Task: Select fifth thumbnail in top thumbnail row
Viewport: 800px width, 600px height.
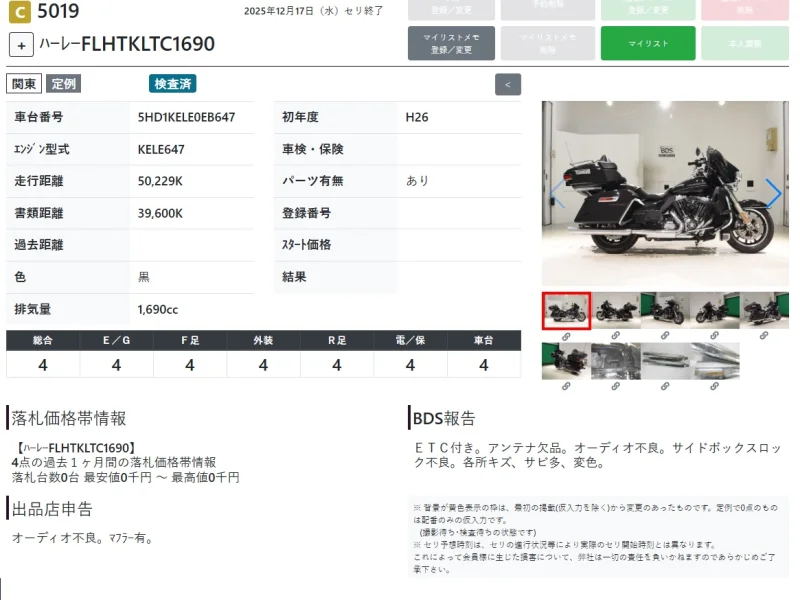Action: [764, 311]
